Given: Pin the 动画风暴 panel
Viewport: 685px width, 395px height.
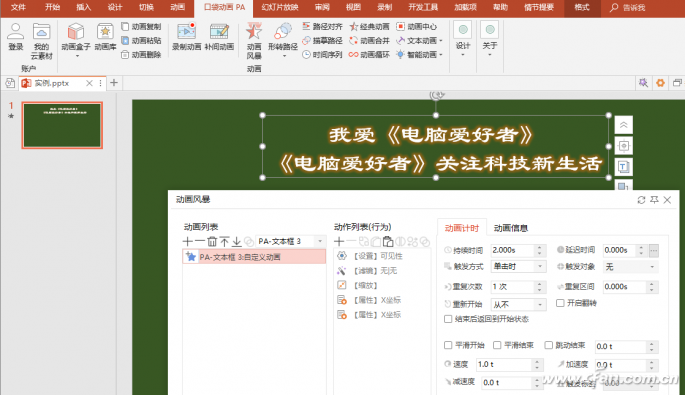Looking at the screenshot, I should click(654, 200).
